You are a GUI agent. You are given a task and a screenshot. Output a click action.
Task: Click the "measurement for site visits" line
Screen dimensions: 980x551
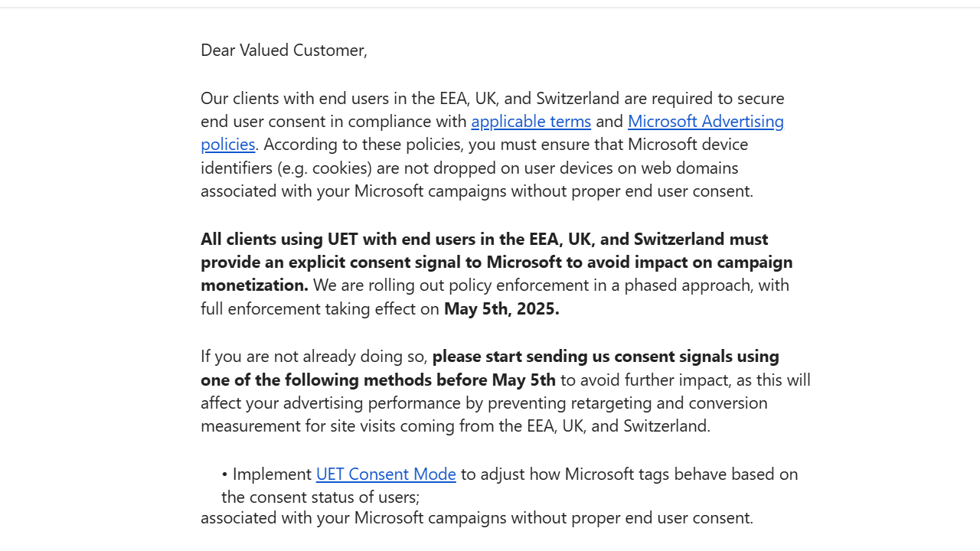click(x=299, y=426)
